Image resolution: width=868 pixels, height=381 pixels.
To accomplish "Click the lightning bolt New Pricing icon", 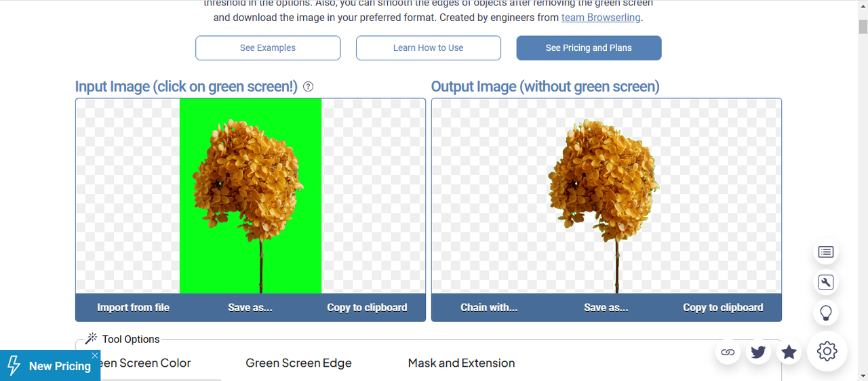I will 14,366.
